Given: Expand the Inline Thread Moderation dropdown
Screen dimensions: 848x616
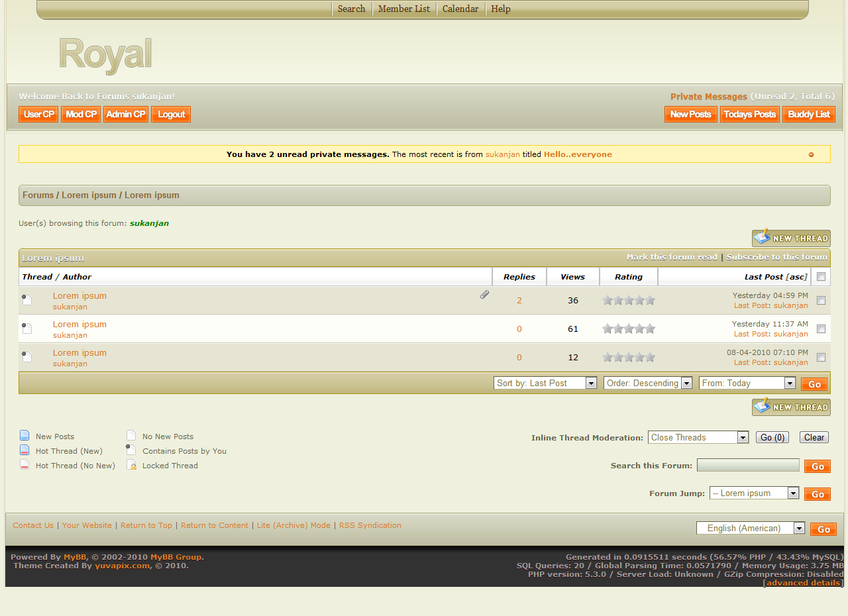Looking at the screenshot, I should pyautogui.click(x=698, y=437).
